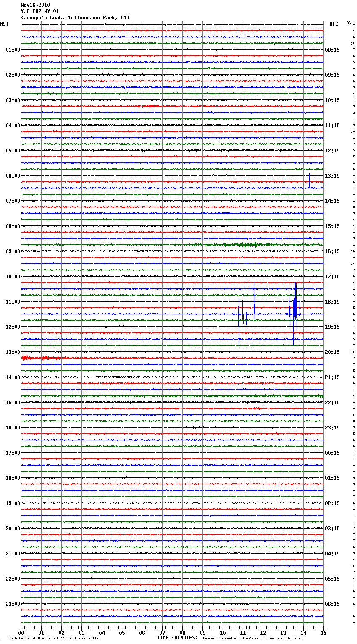357x644 pixels.
Task: Select the 01:00 MST time label
Action: click(x=13, y=50)
